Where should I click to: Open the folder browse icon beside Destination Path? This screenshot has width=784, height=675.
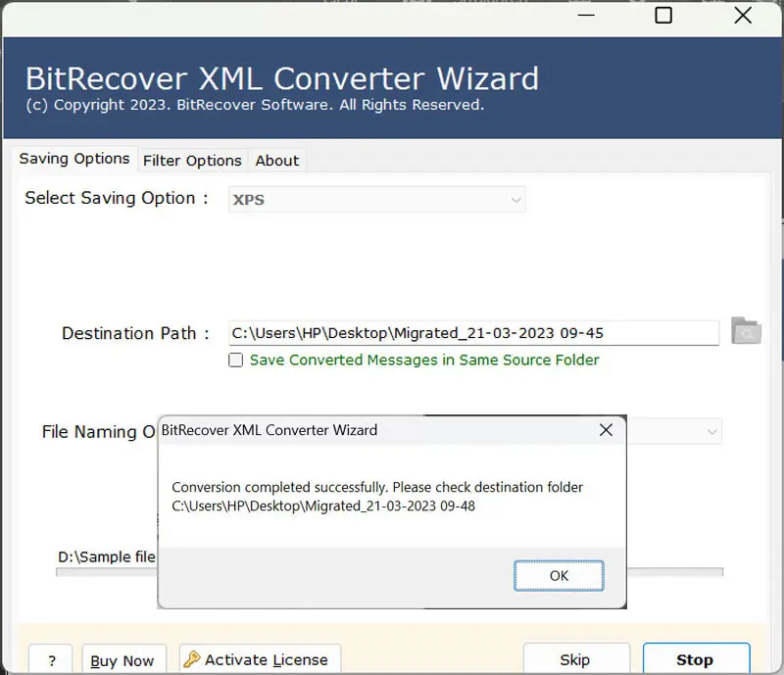point(747,332)
